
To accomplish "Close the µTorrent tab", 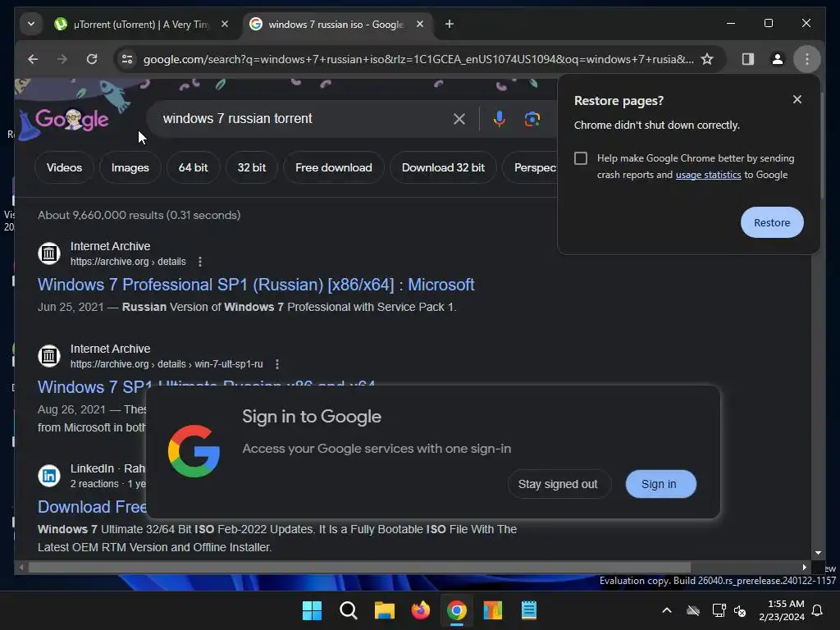I will coord(225,24).
